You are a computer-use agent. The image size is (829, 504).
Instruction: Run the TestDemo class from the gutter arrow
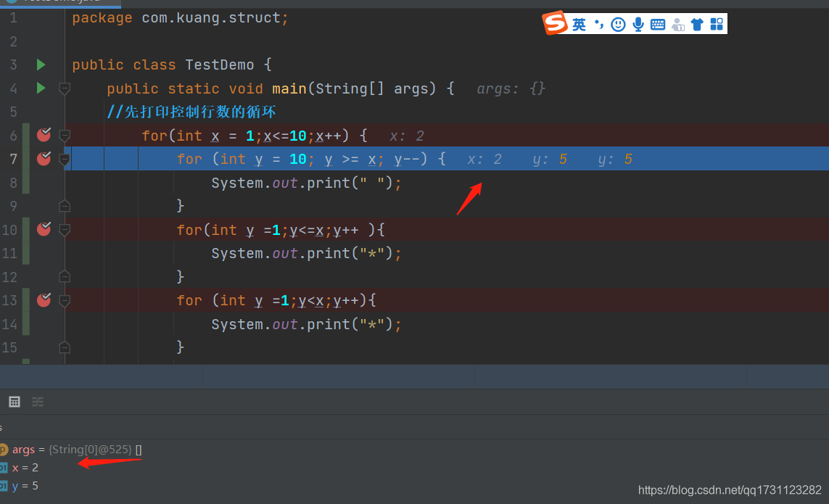(x=41, y=65)
